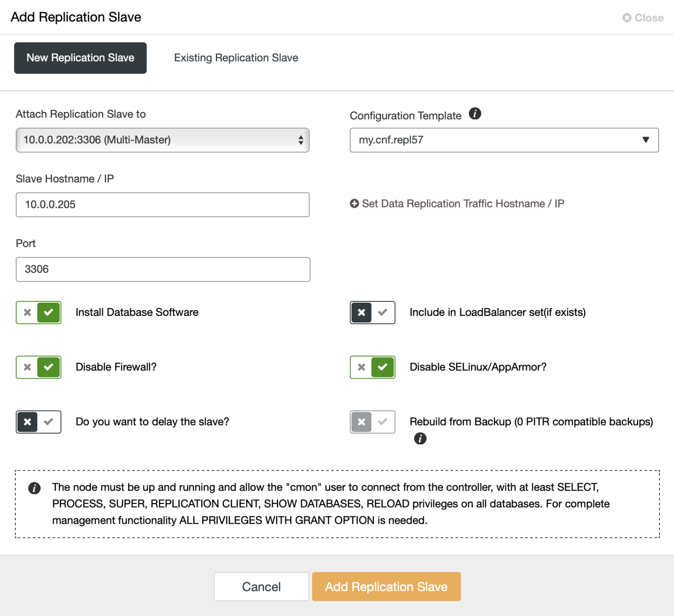Click Set Data Replication Traffic Hostname / IP
This screenshot has width=674, height=616.
pos(462,204)
